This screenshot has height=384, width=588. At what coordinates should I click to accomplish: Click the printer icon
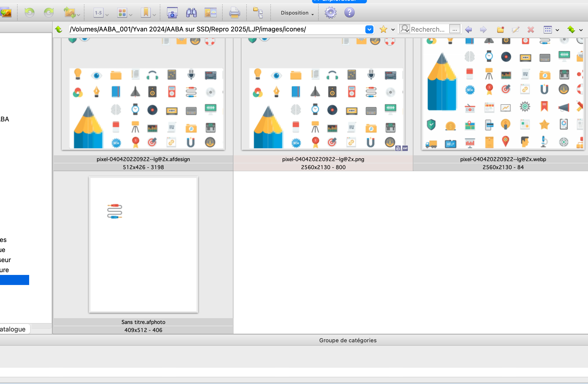234,13
